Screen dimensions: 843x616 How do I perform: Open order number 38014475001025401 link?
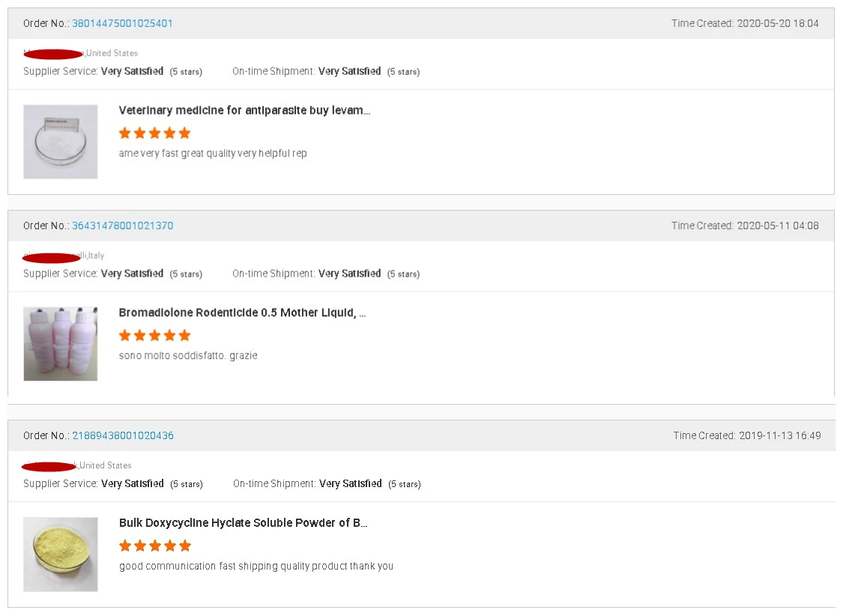(x=122, y=23)
